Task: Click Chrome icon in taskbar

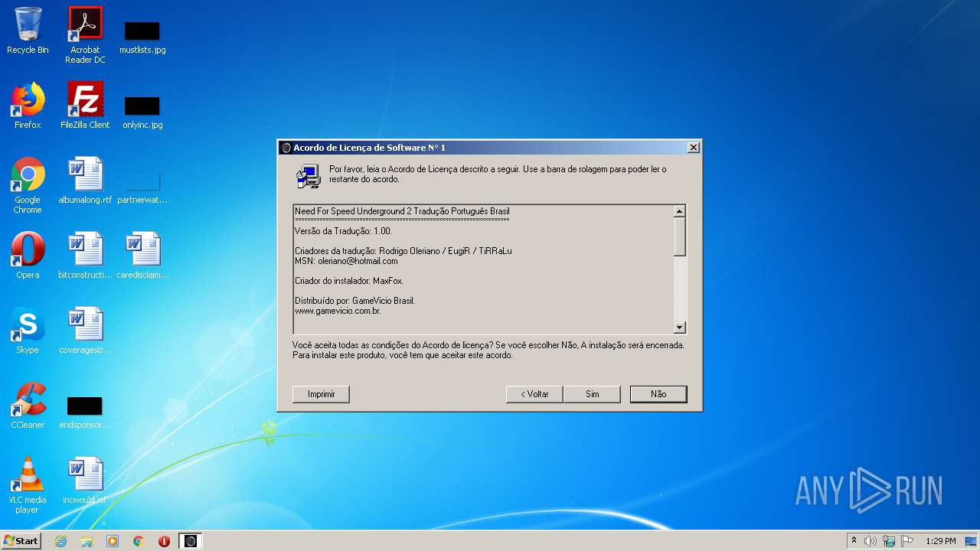Action: tap(139, 541)
